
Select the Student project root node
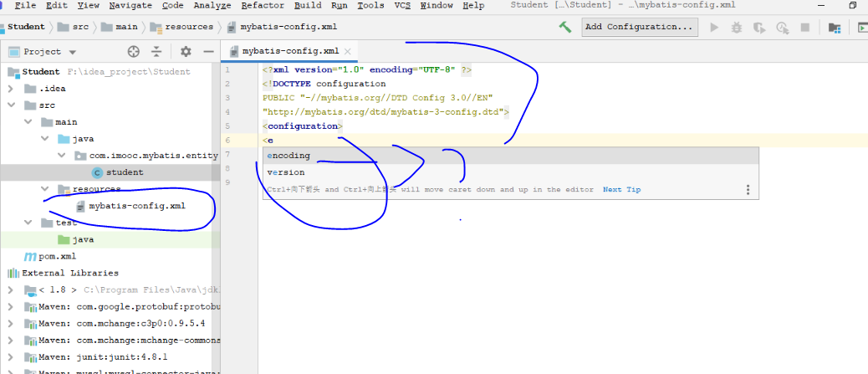pos(41,71)
